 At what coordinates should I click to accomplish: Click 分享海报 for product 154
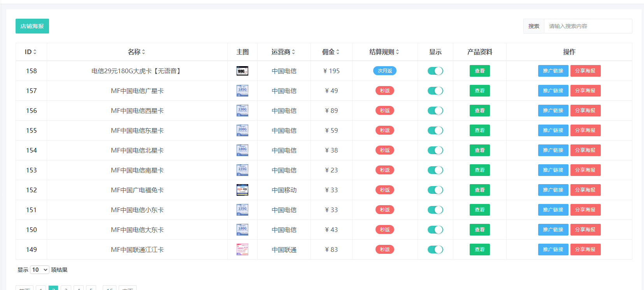pos(586,150)
